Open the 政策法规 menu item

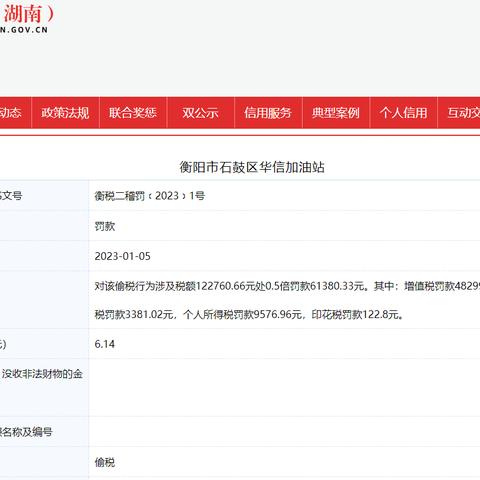(65, 113)
